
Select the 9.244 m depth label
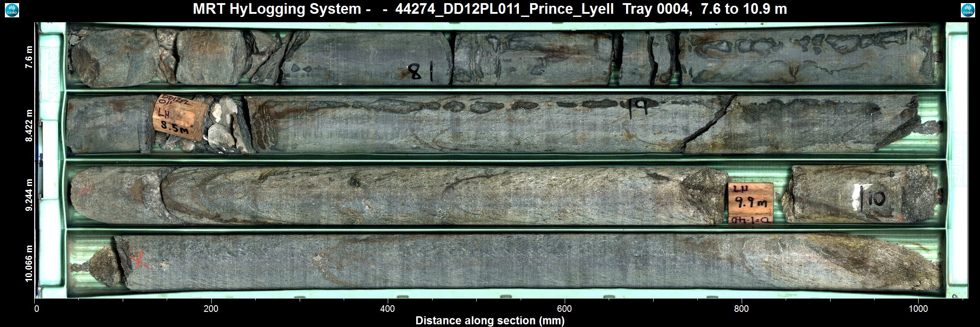click(29, 195)
